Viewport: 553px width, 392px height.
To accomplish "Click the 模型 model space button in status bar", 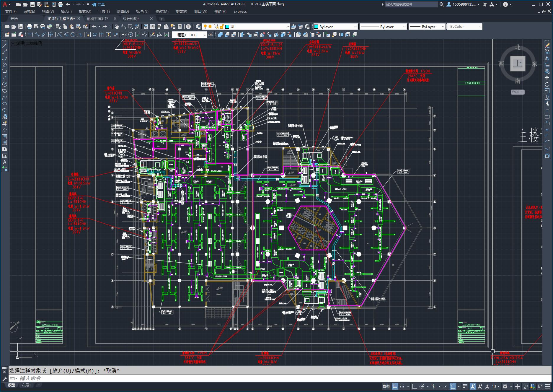I will [x=386, y=386].
